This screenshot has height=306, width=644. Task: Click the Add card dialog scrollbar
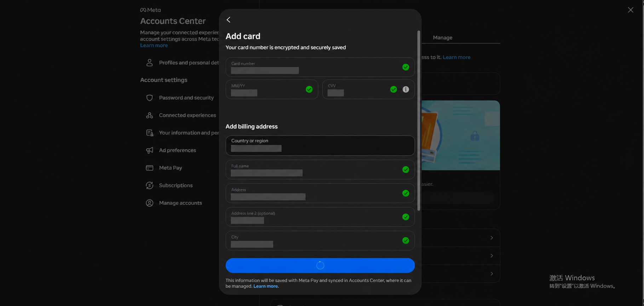[x=419, y=120]
